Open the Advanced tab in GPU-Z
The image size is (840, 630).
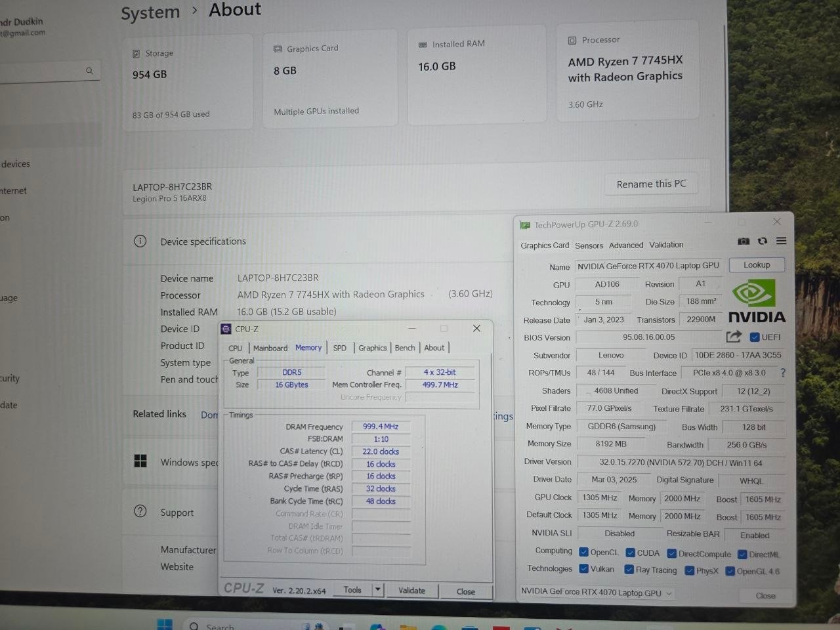pos(626,245)
